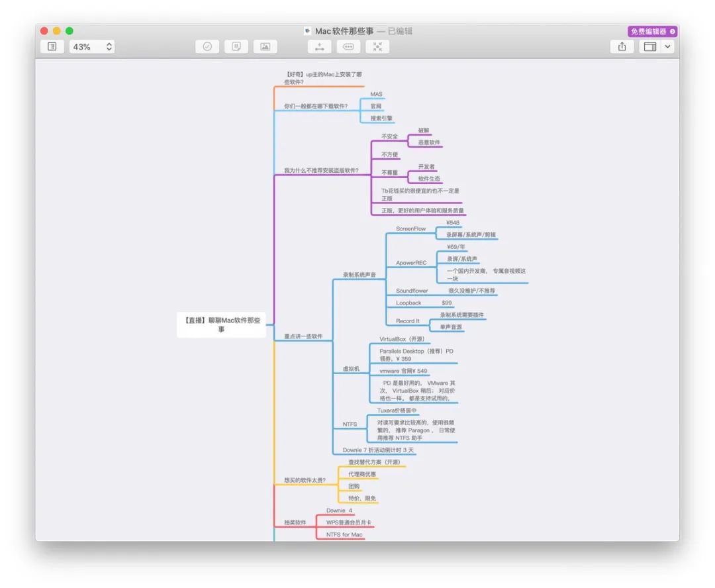This screenshot has height=588, width=715.
Task: Click the purple 免费编辑器 badge
Action: (653, 32)
